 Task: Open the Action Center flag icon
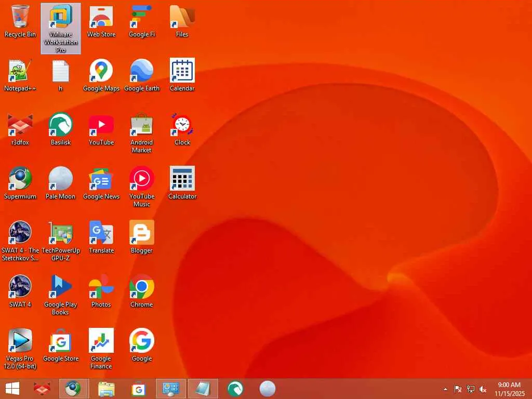click(458, 389)
